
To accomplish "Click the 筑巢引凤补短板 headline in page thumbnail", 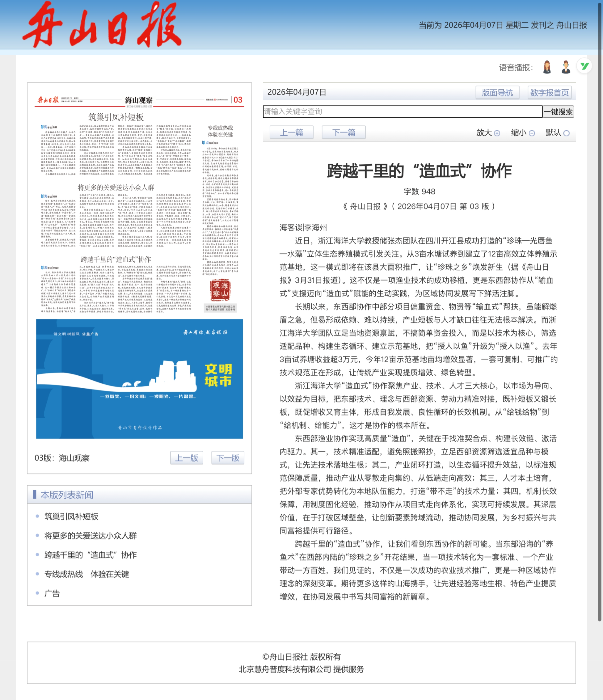I will pos(116,117).
